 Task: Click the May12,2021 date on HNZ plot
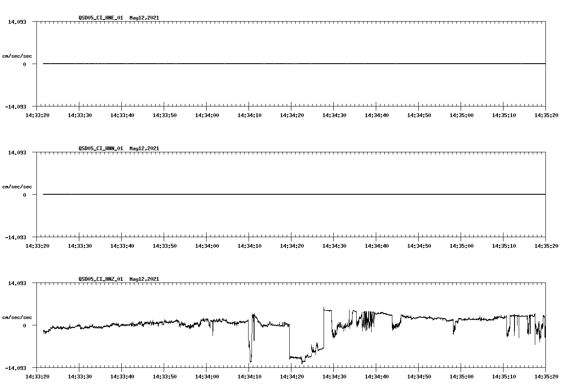pos(144,279)
